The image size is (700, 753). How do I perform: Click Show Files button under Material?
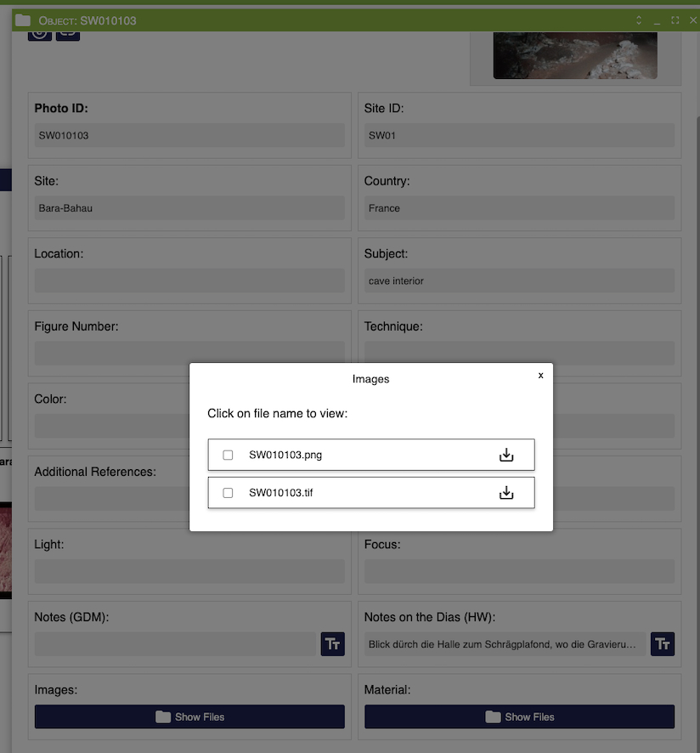519,716
